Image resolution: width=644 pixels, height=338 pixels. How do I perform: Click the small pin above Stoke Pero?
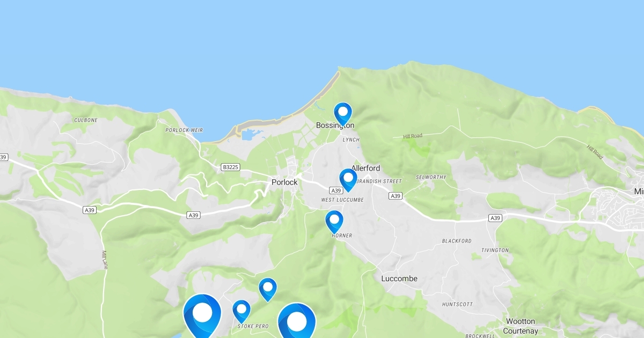pyautogui.click(x=241, y=311)
